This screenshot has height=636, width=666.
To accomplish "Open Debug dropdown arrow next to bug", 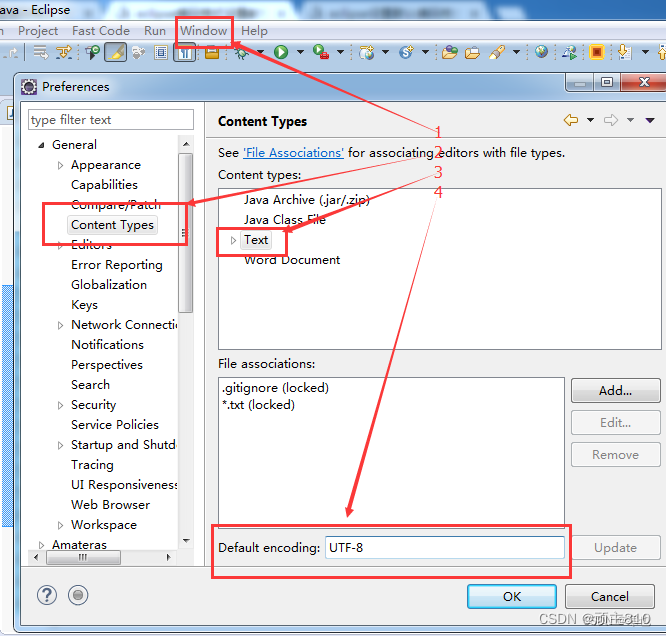I will (260, 52).
